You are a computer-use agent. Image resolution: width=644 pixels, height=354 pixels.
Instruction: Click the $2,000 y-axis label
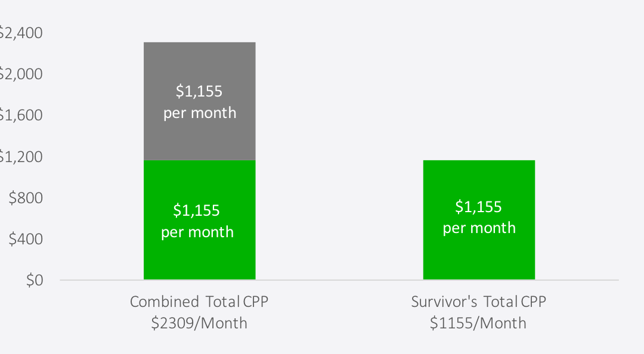pyautogui.click(x=20, y=74)
